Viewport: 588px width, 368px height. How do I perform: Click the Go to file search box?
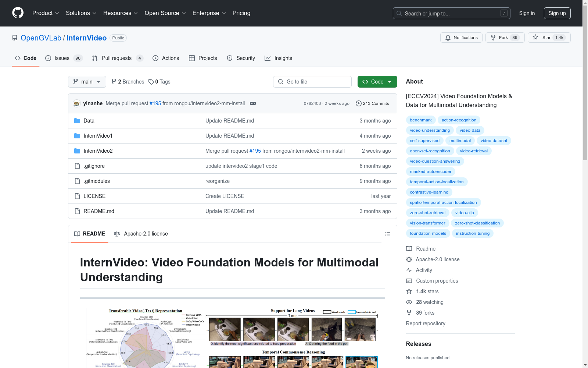[312, 82]
